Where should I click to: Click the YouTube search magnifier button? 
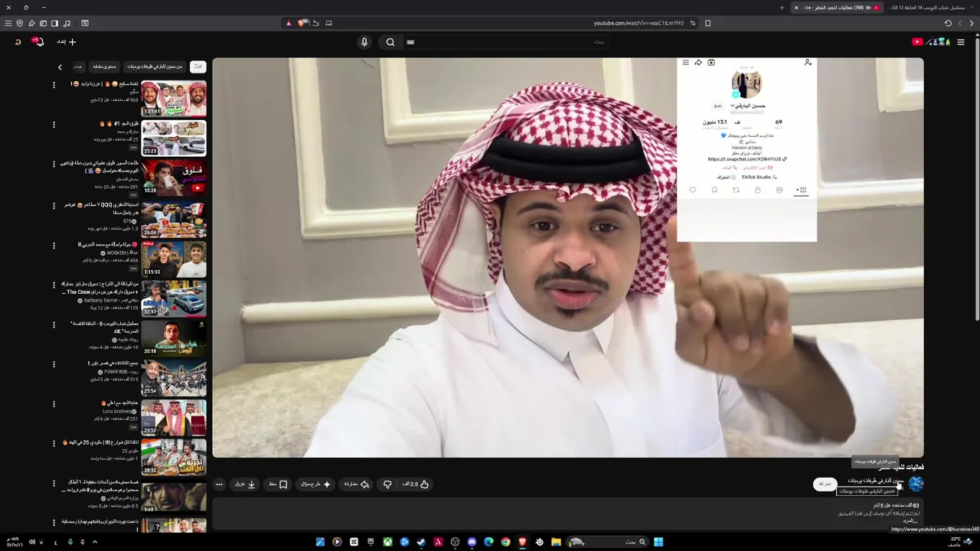pyautogui.click(x=390, y=42)
